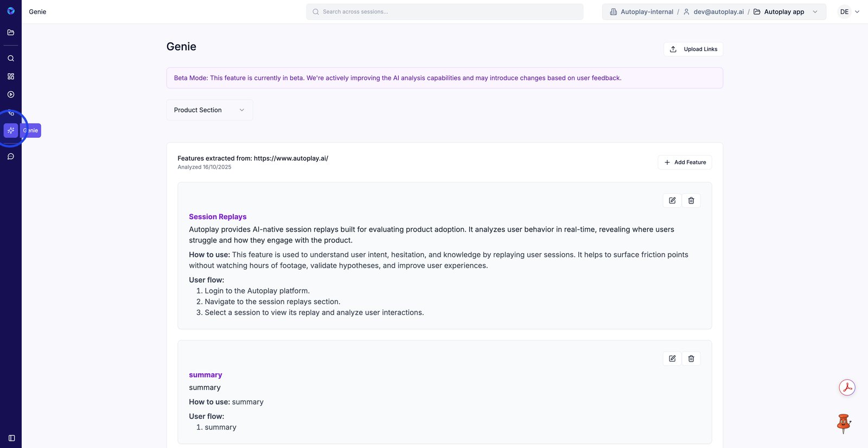Delete the summary feature card
This screenshot has width=868, height=448.
691,359
